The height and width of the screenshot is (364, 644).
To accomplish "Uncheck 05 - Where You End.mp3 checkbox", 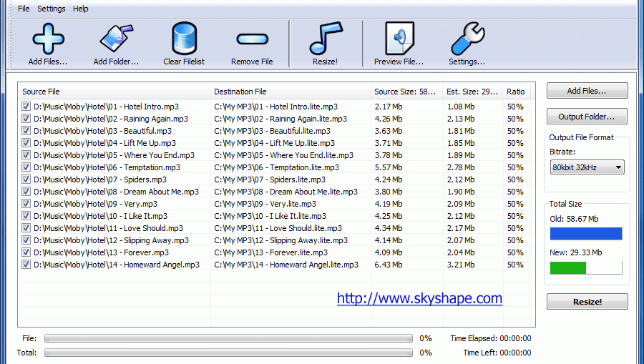I will point(26,155).
